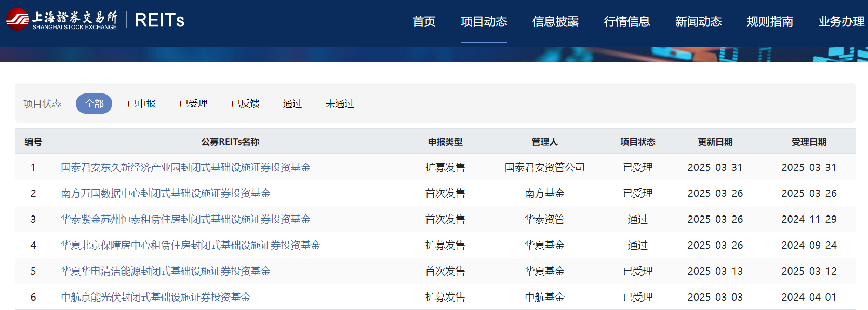Click the 编号 column header

coord(33,142)
